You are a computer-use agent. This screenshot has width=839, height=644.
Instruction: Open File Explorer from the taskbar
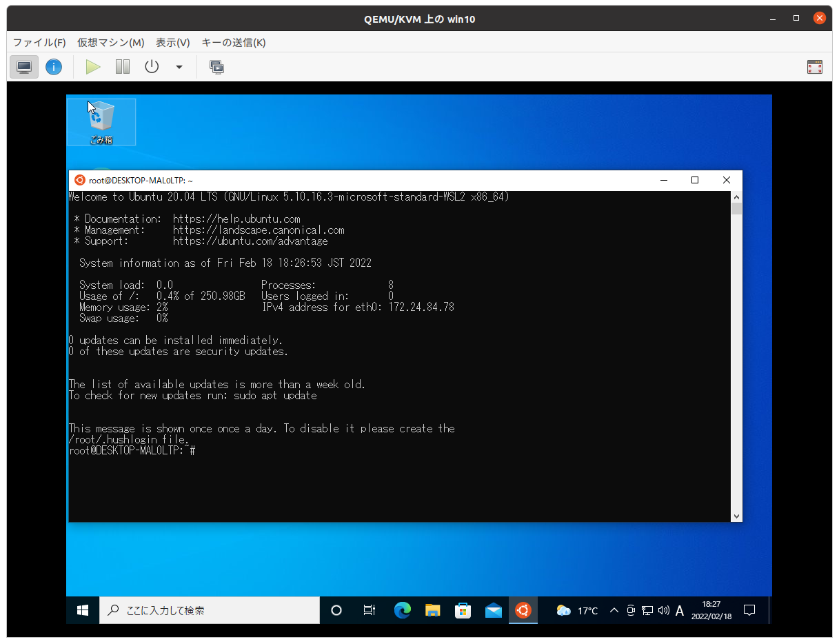tap(433, 610)
